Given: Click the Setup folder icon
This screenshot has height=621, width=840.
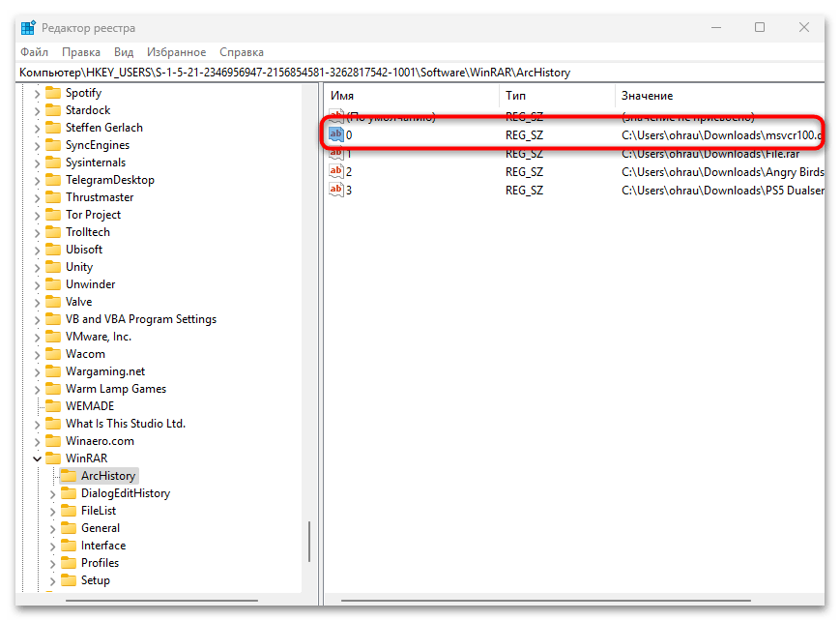Looking at the screenshot, I should tap(69, 580).
